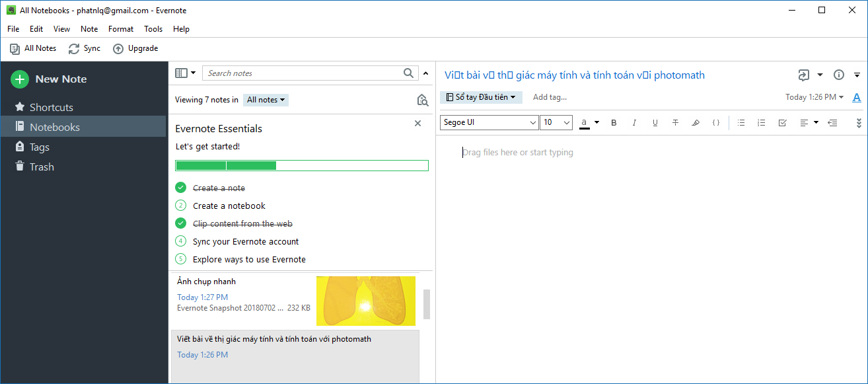Open the File menu
Image resolution: width=868 pixels, height=384 pixels.
[13, 29]
